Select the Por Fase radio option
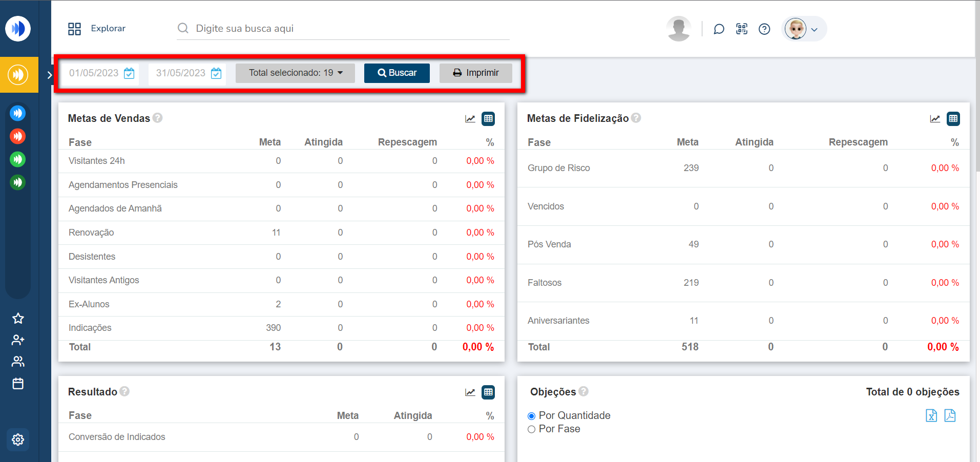Screen dimensions: 980x462 tap(531, 429)
